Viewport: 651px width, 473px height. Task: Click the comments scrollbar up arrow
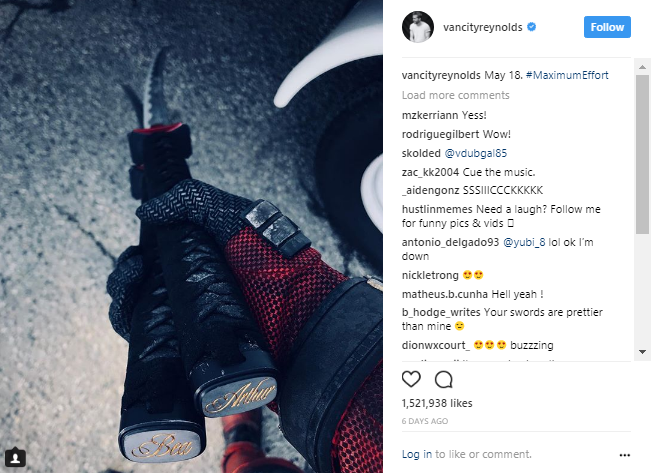click(642, 67)
